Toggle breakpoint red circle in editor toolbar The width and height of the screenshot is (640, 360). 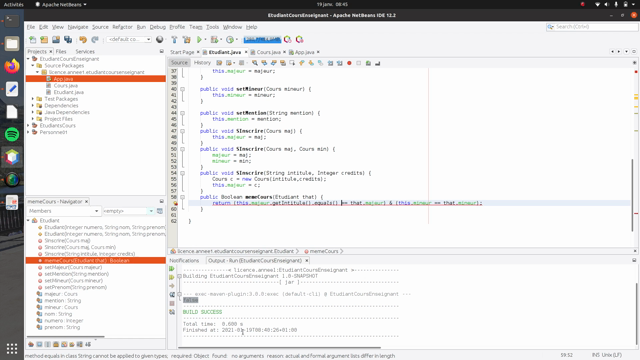tap(349, 63)
